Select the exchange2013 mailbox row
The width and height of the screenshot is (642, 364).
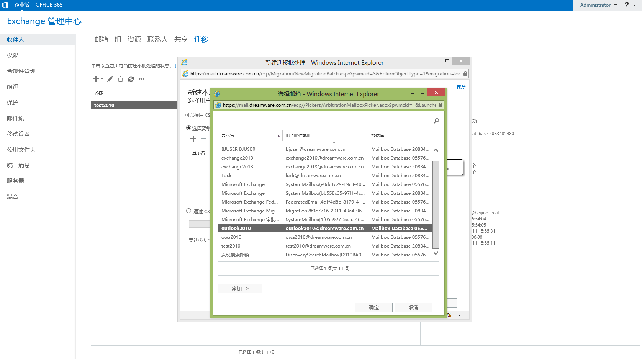point(325,167)
